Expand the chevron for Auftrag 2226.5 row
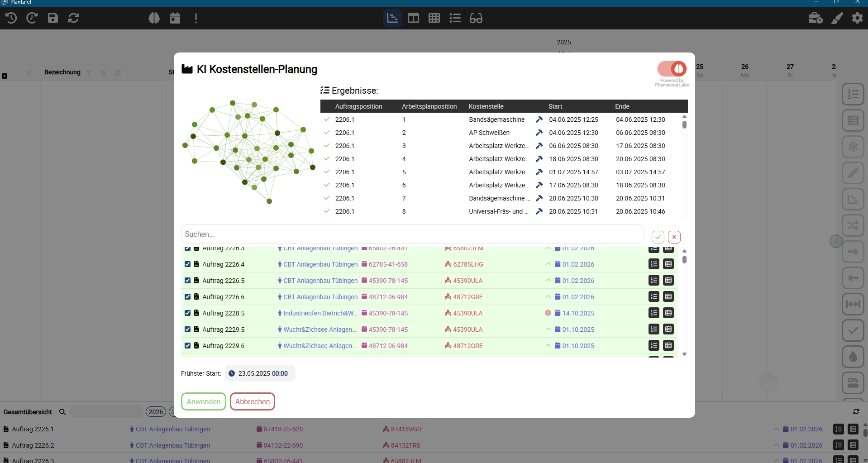868x463 pixels. [548, 281]
